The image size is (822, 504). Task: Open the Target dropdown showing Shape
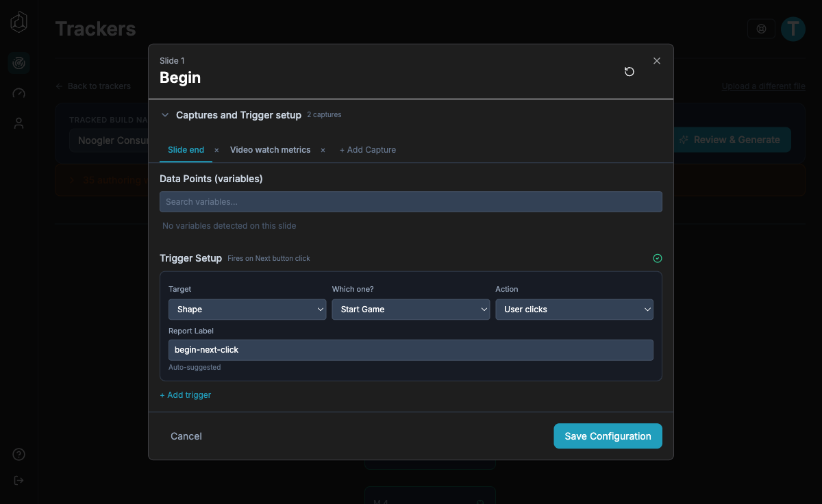tap(247, 310)
